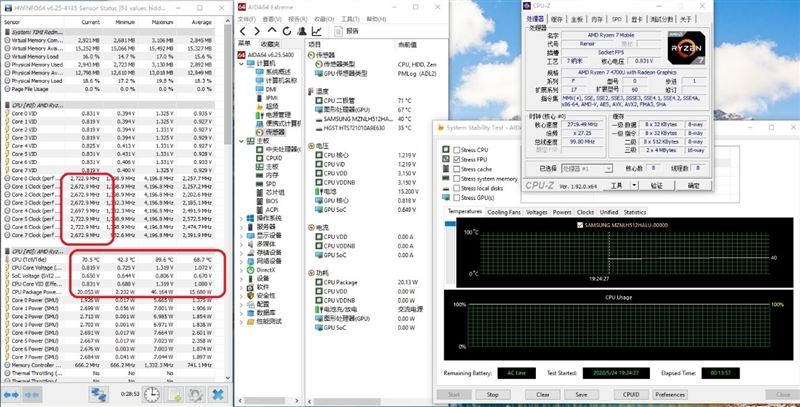Switch to CPU-Z SPD tab
This screenshot has height=407, width=800.
tap(616, 19)
